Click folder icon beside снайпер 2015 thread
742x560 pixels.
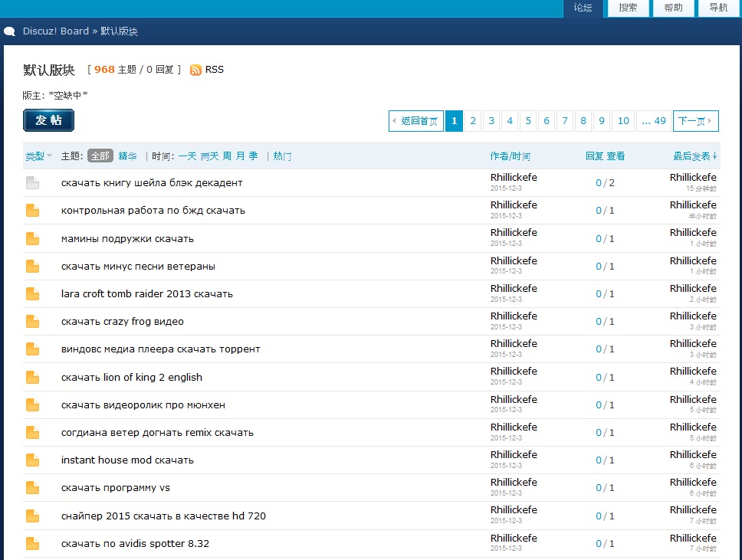pyautogui.click(x=33, y=516)
